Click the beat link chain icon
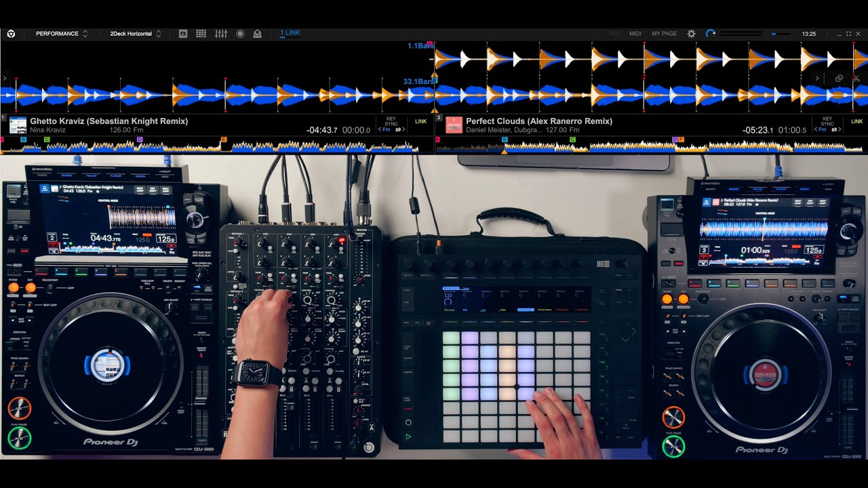 [839, 79]
